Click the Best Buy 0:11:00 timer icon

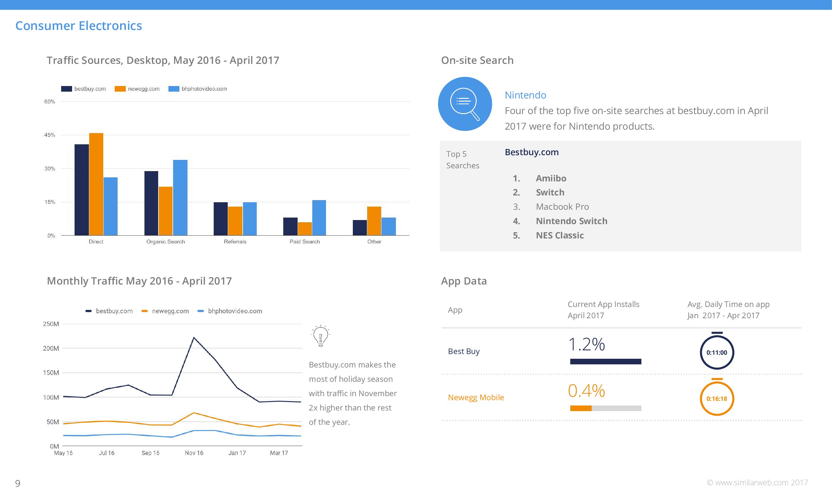pyautogui.click(x=717, y=352)
